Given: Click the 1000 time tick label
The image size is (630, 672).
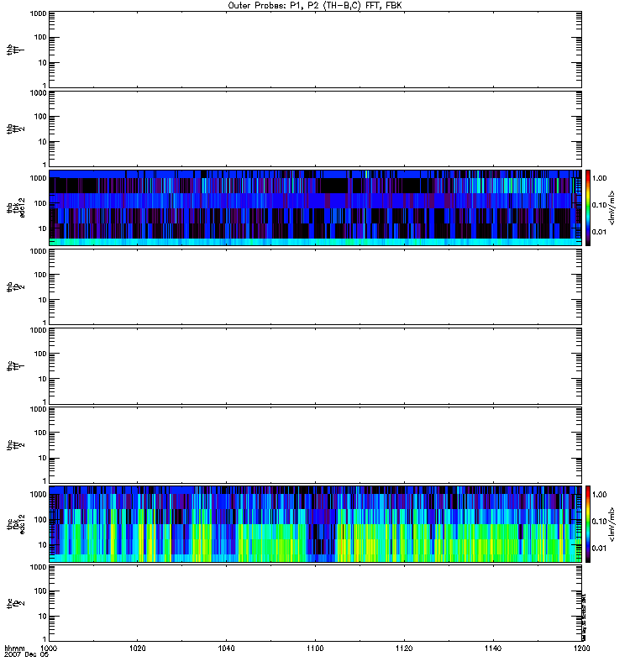Looking at the screenshot, I should pyautogui.click(x=50, y=649).
